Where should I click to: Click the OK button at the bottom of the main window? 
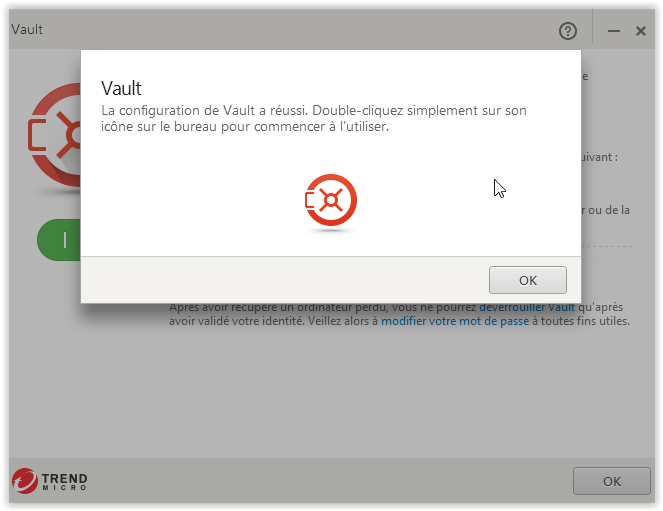pos(611,481)
